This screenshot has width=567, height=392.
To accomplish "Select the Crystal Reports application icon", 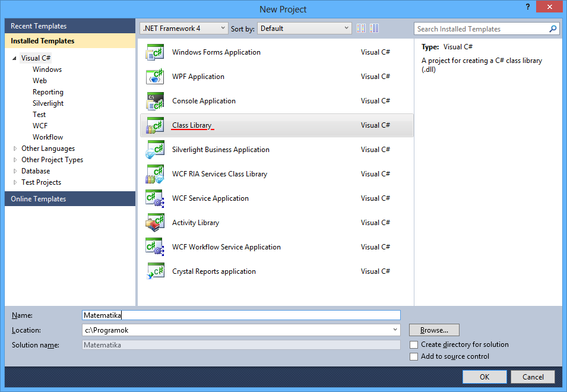I will coord(155,271).
